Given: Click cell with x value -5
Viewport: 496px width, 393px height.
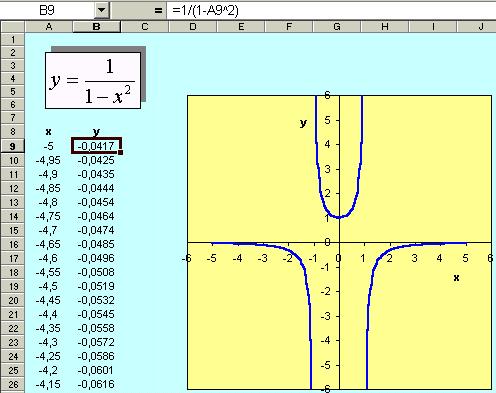Looking at the screenshot, I should point(49,146).
